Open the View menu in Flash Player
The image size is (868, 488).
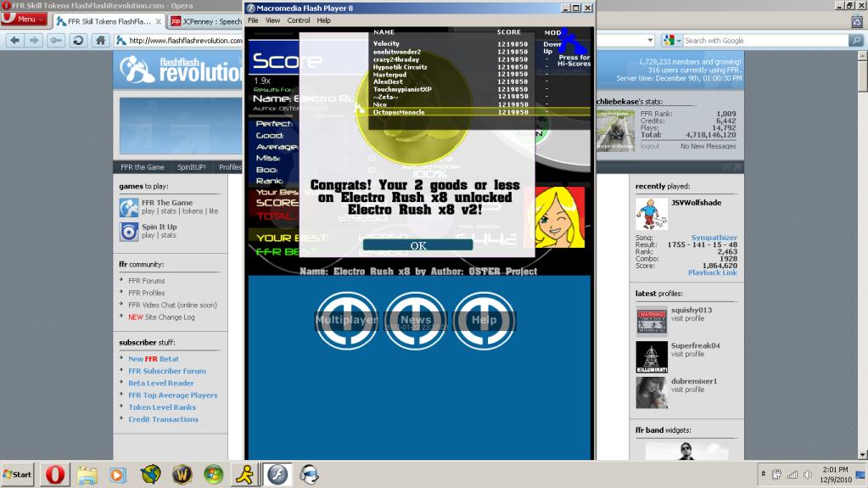point(273,20)
